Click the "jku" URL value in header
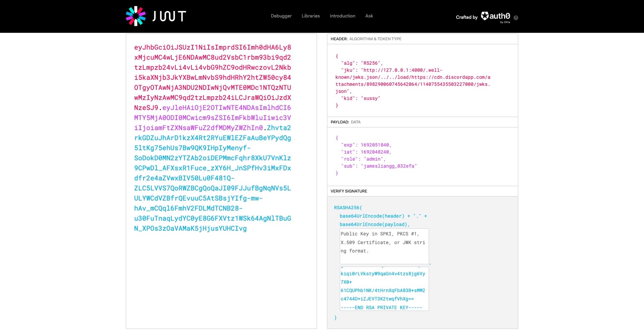644x335 pixels. (413, 80)
